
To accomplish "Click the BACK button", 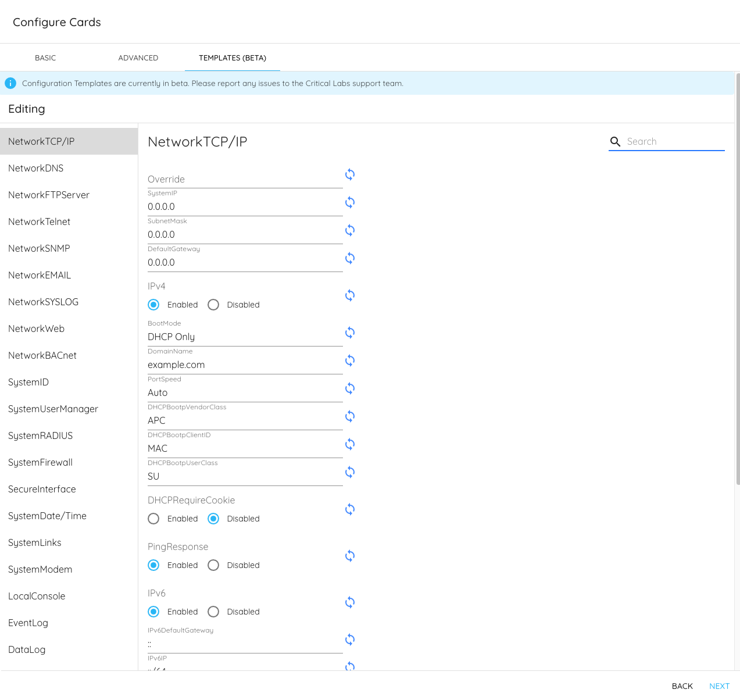I will 682,686.
